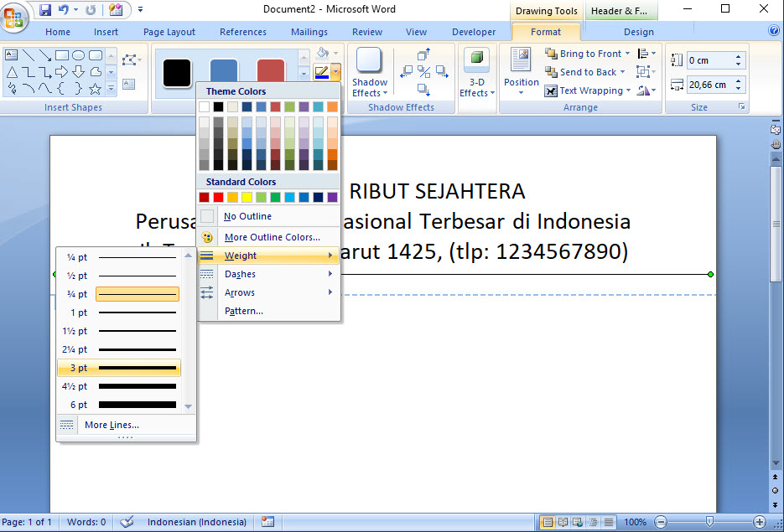Undo last action in Quick Access toolbar
Viewport: 784px width, 532px height.
[64, 9]
